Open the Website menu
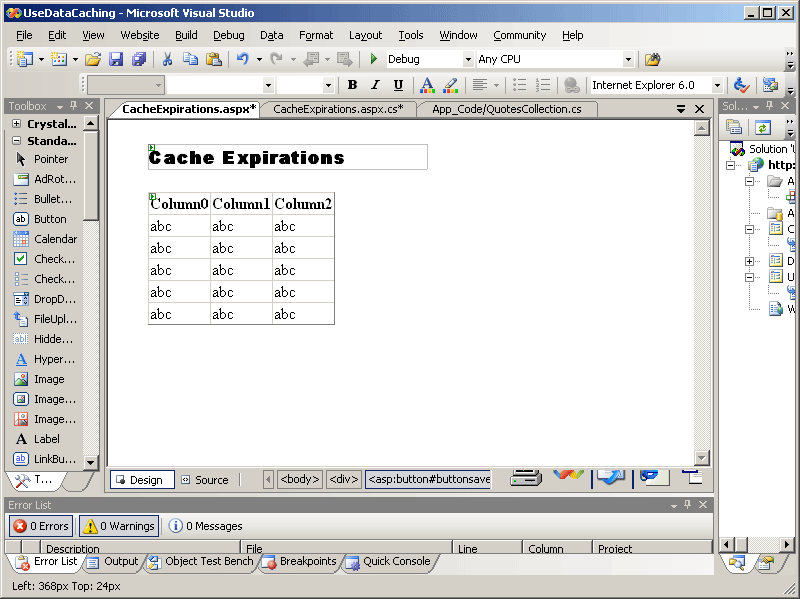Viewport: 800px width, 599px height. (x=139, y=35)
